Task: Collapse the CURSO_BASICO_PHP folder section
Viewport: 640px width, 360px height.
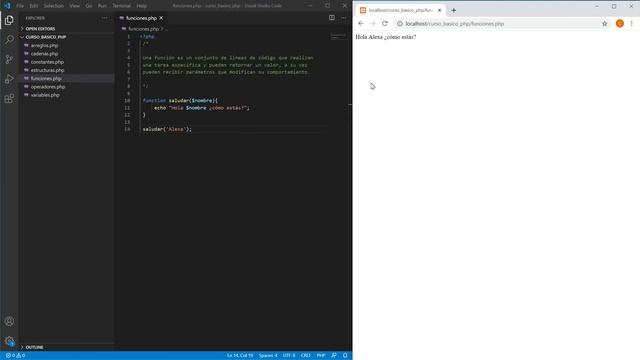Action: point(46,37)
